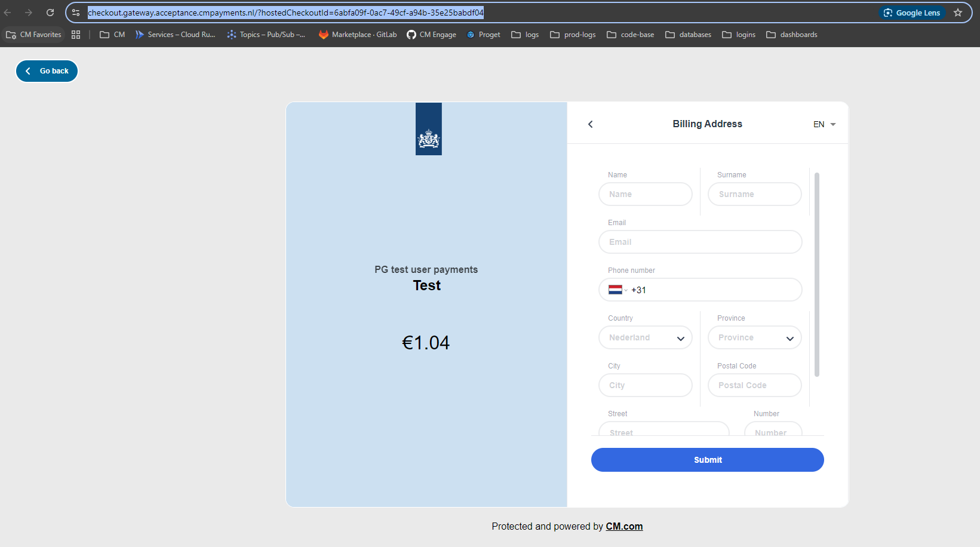Open the CM Favorites bookmark folder
The image size is (980, 547).
[x=33, y=35]
